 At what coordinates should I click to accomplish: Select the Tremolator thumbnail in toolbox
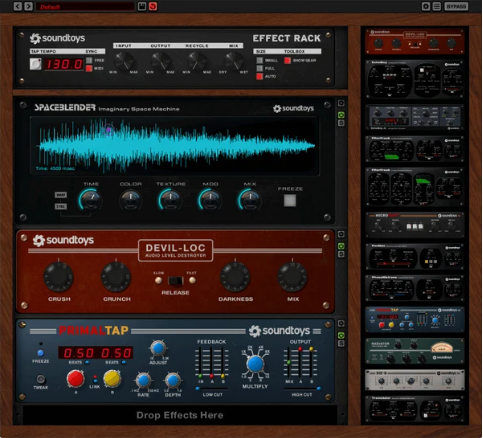(414, 409)
